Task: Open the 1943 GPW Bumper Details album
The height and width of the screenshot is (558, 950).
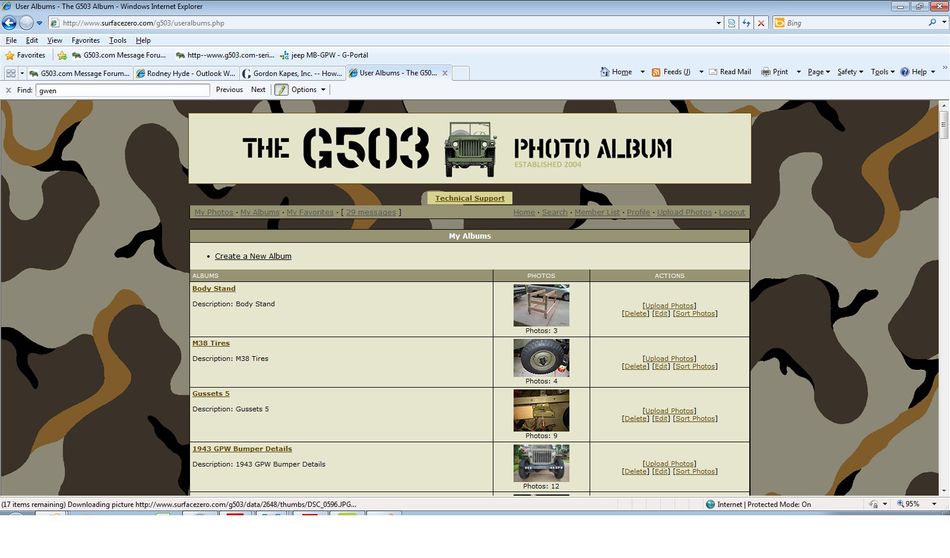Action: (242, 449)
